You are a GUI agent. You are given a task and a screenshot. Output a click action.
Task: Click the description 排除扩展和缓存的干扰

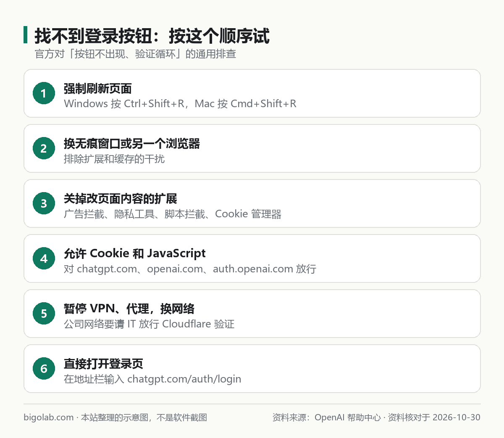114,159
